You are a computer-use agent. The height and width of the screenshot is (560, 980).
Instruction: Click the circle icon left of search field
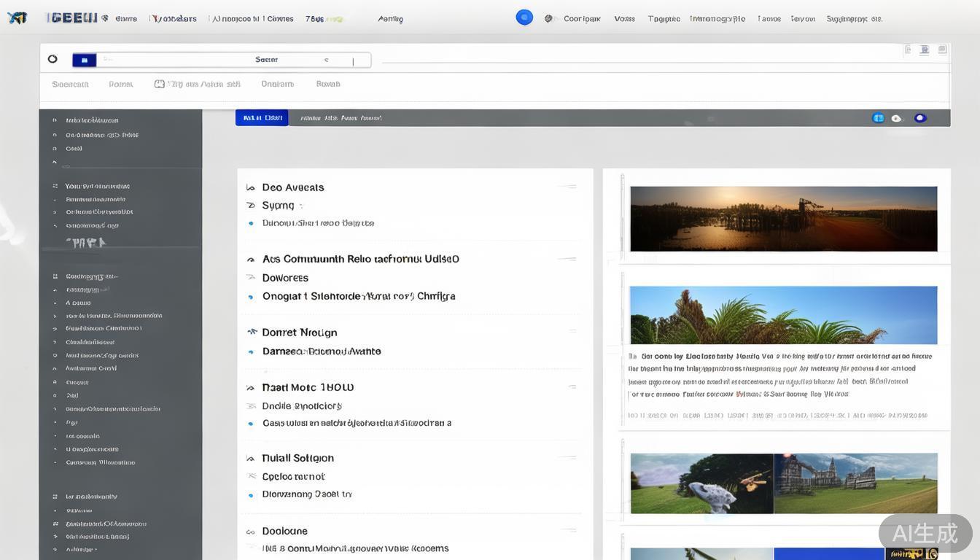pos(52,59)
